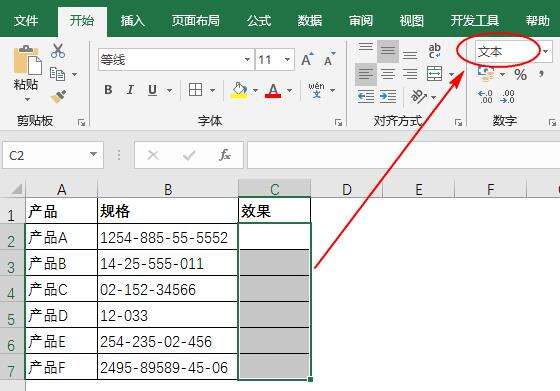560x391 pixels.
Task: Click the Paste clipboard icon
Action: tap(27, 61)
